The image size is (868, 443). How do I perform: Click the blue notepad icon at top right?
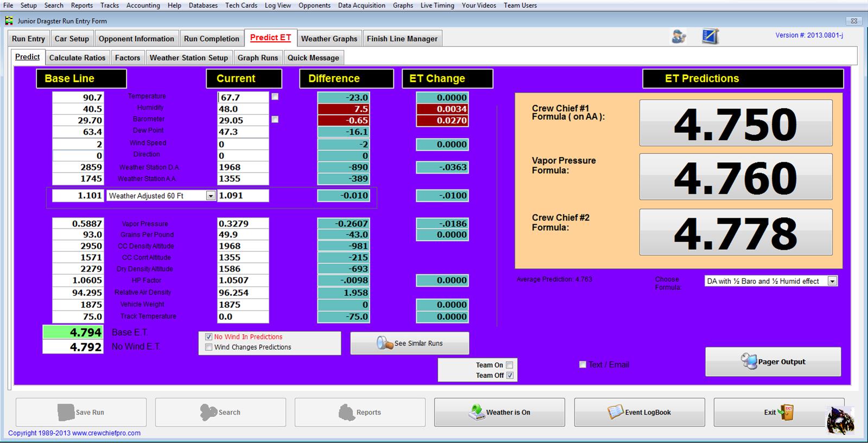pos(710,37)
